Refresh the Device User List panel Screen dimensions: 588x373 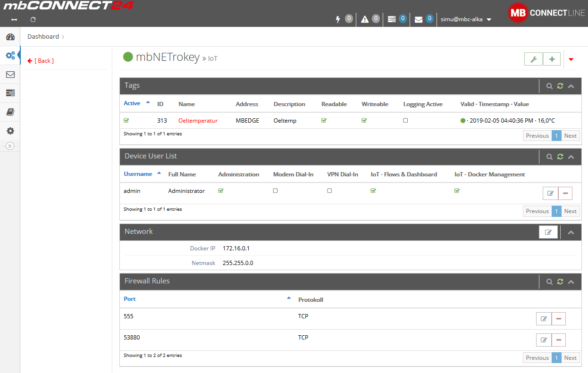click(x=560, y=157)
